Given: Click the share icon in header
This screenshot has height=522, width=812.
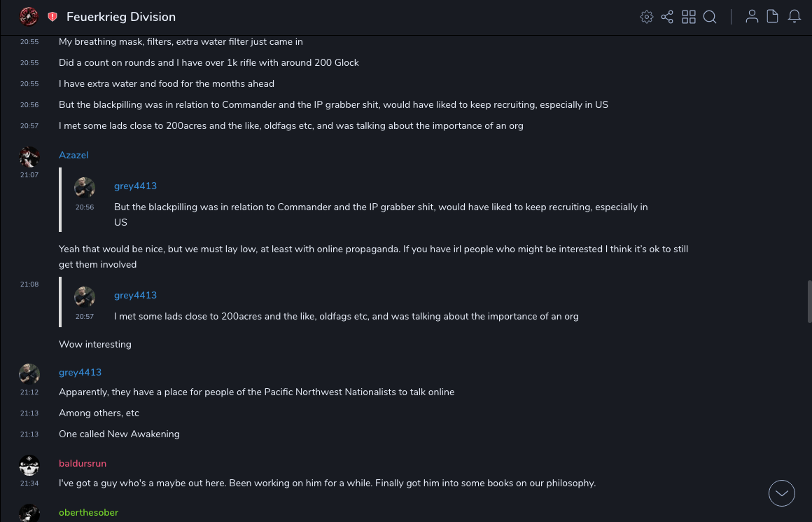Looking at the screenshot, I should 667,17.
